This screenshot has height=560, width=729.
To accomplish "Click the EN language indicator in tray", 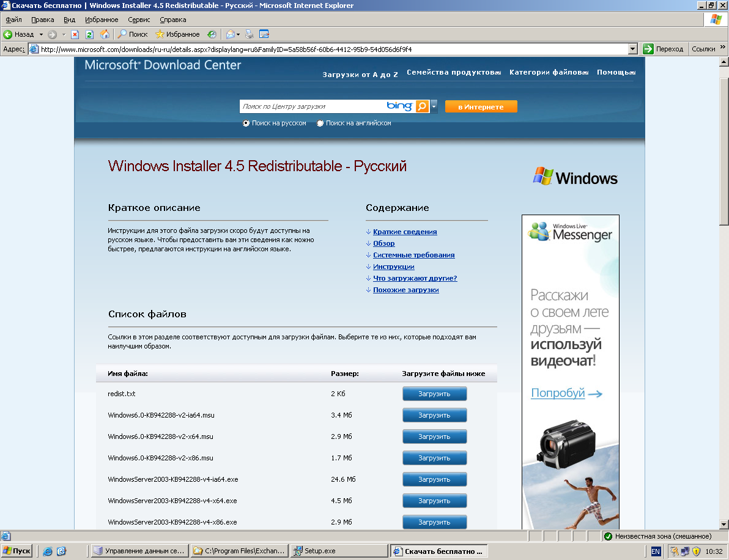I will click(x=656, y=551).
